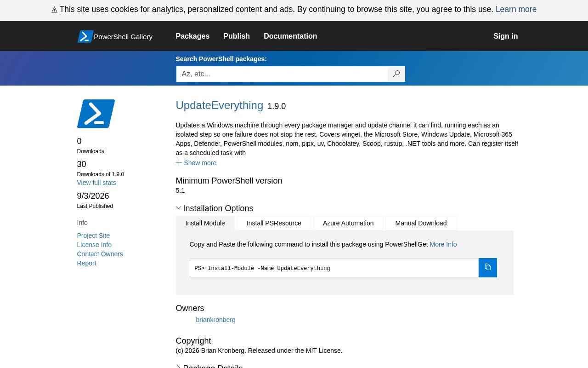Click the version number 1.9.0
The image size is (588, 368).
pos(277,106)
